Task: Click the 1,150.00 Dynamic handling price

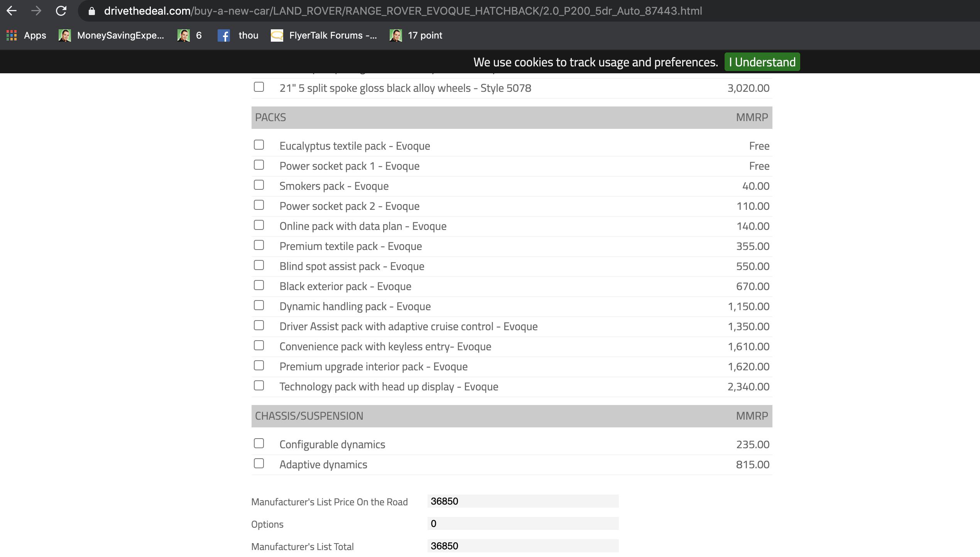Action: [x=748, y=307]
